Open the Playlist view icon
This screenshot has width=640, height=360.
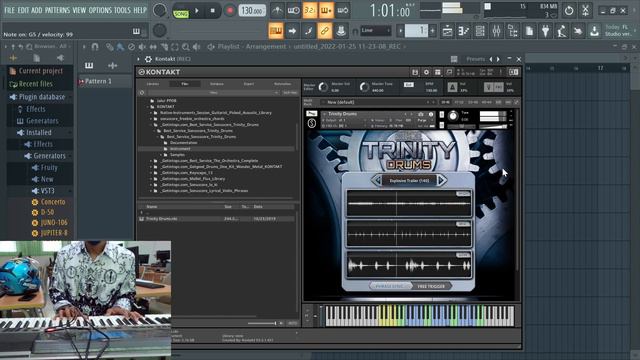[447, 31]
